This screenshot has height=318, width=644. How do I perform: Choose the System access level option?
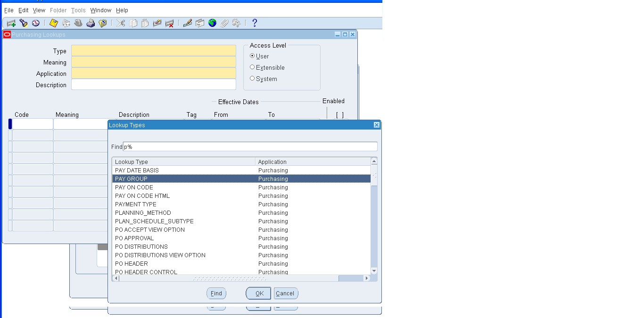pos(252,79)
